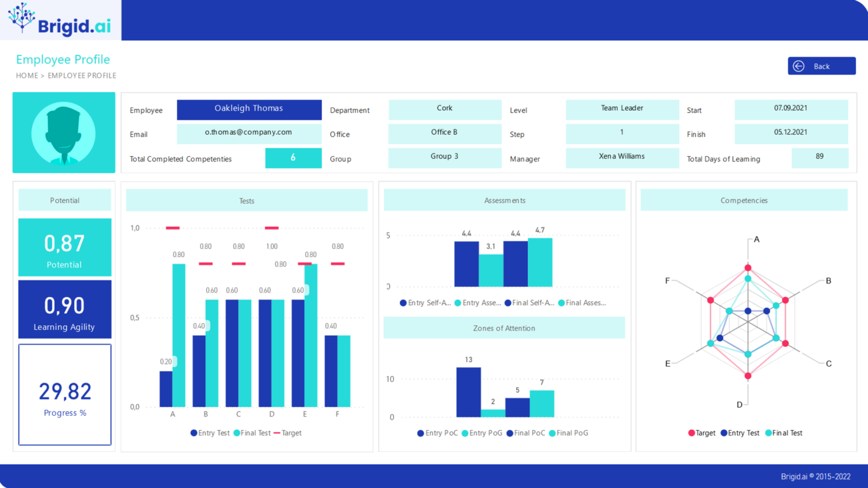Select the Oakleigh Thomas employee name field
The image size is (868, 488).
[248, 109]
